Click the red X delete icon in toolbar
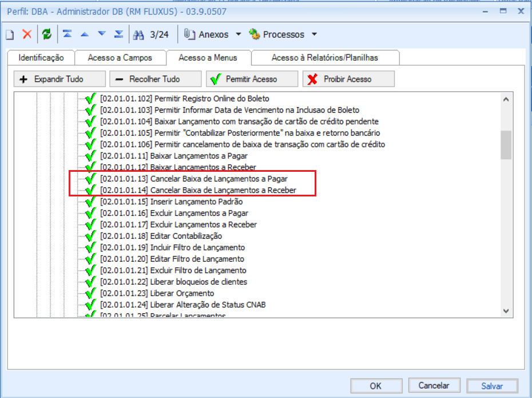Image resolution: width=532 pixels, height=398 pixels. (x=27, y=34)
